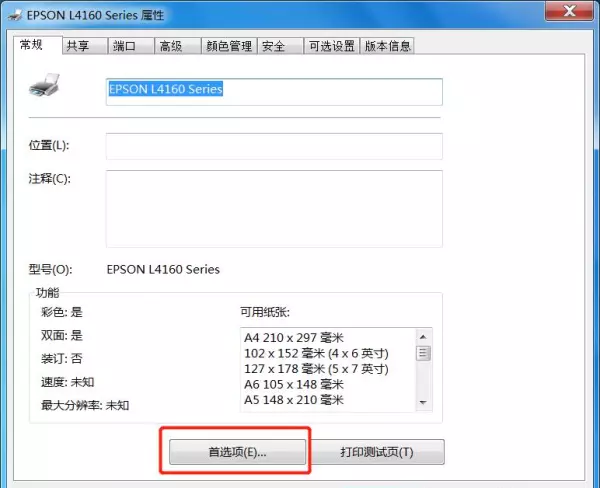Click the paper list scroll-up arrow

click(x=423, y=337)
